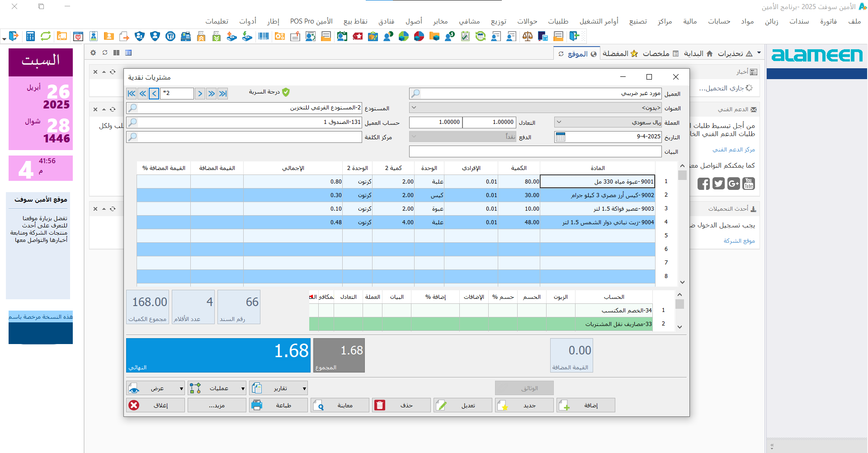Image resolution: width=868 pixels, height=453 pixels.
Task: Open the العنوان combo box showing <بدون>
Action: click(535, 108)
